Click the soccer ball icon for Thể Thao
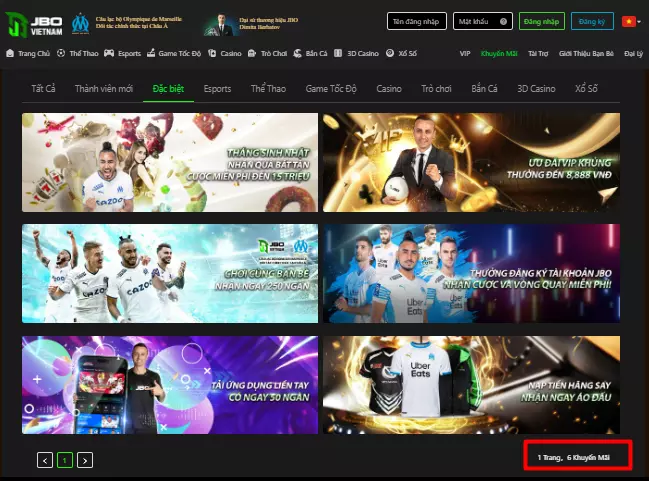649x481 pixels. point(61,53)
